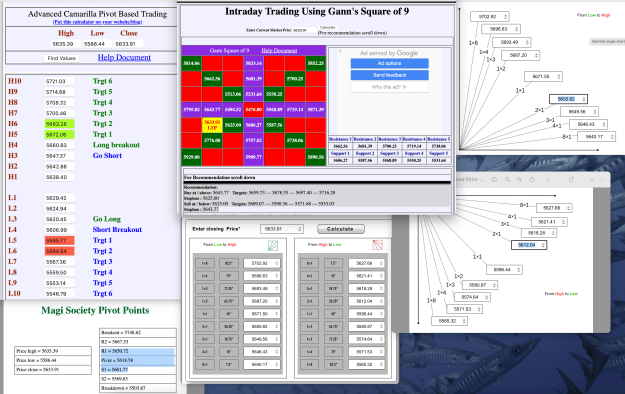Click the H10 value 5721.03 field
This screenshot has width=625, height=394.
click(x=59, y=81)
